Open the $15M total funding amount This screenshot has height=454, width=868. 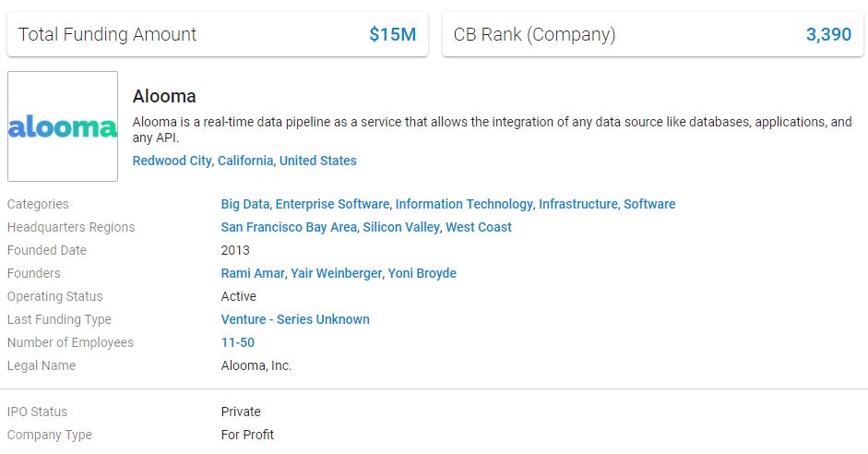[x=392, y=34]
